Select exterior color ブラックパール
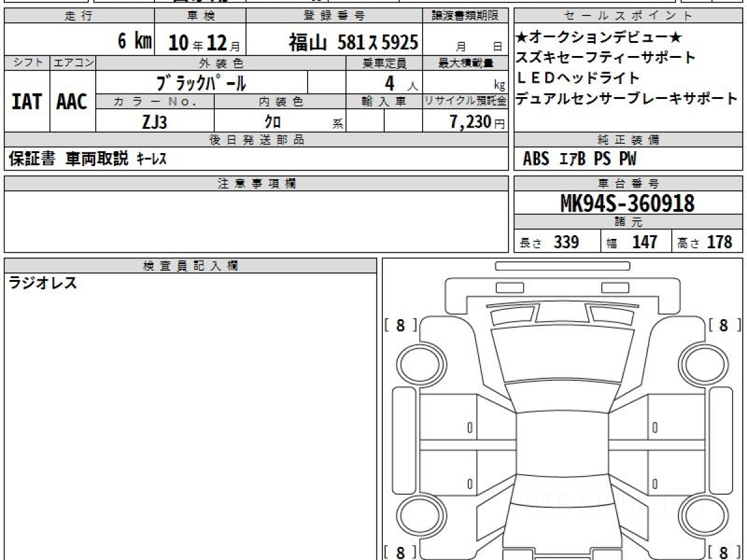The width and height of the screenshot is (747, 560). [x=202, y=82]
